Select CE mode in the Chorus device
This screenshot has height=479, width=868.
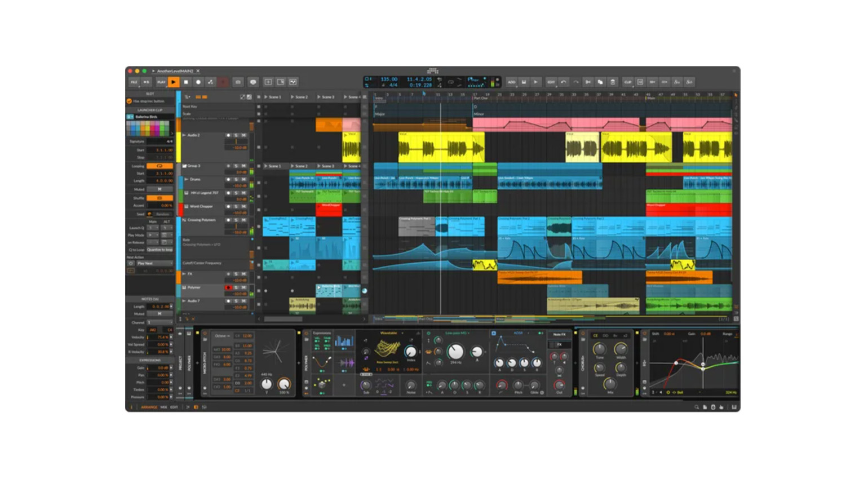pyautogui.click(x=596, y=335)
